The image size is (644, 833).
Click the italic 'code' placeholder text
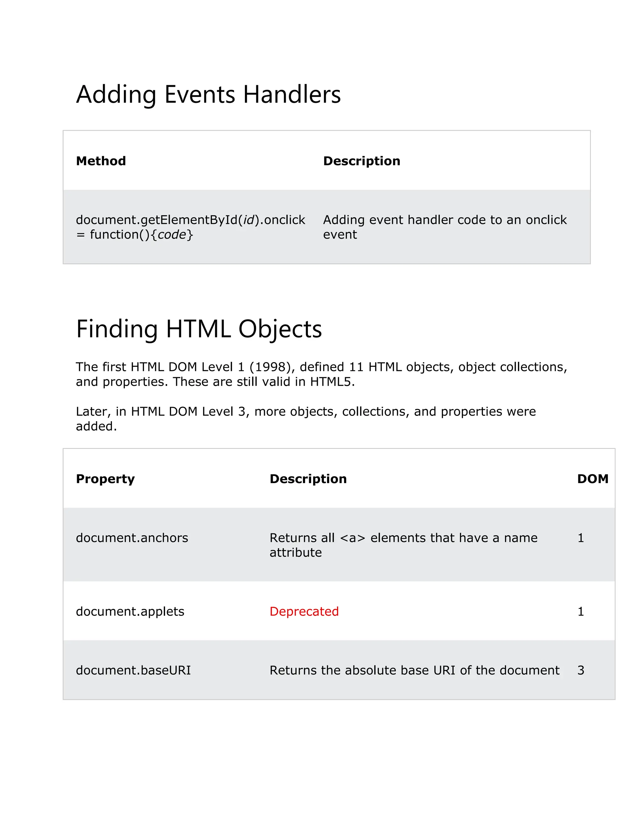[172, 234]
